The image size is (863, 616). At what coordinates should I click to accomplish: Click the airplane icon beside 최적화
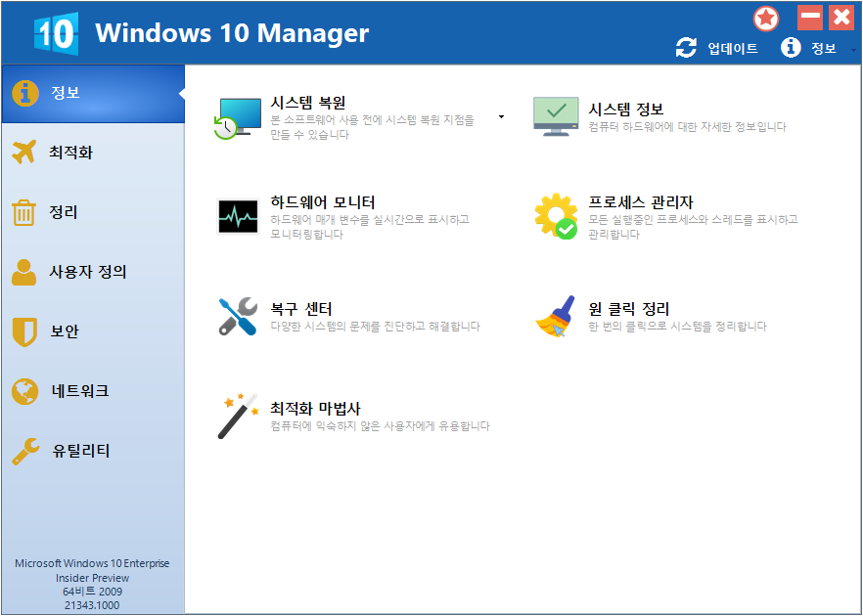[x=24, y=153]
